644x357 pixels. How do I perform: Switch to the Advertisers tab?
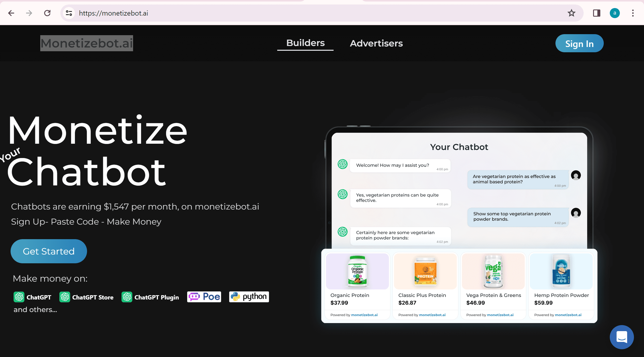point(376,43)
